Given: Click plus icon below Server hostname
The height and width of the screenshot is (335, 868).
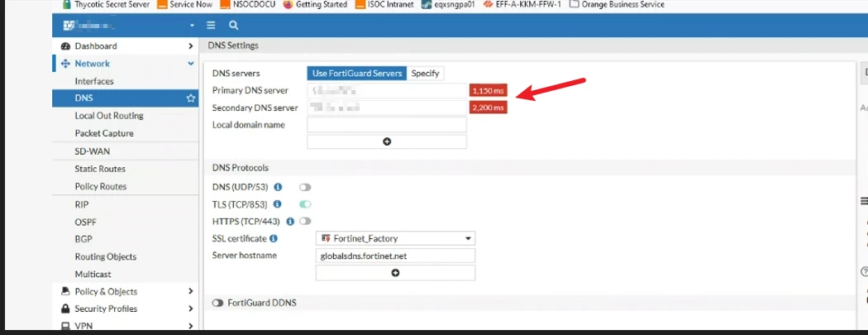Looking at the screenshot, I should 395,273.
